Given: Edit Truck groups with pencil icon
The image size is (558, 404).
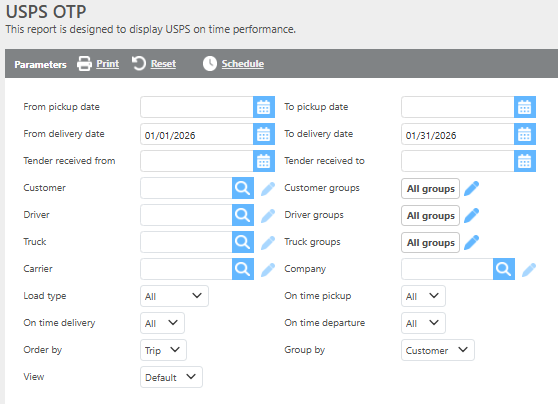Looking at the screenshot, I should (472, 242).
